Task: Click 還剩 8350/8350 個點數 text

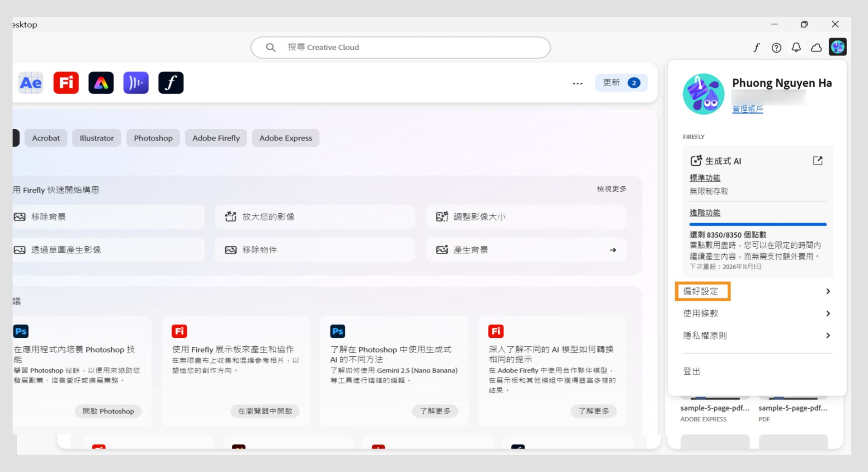Action: (728, 235)
